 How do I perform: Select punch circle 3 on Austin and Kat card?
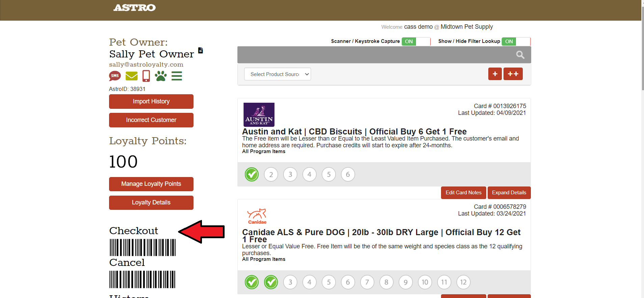(x=290, y=174)
